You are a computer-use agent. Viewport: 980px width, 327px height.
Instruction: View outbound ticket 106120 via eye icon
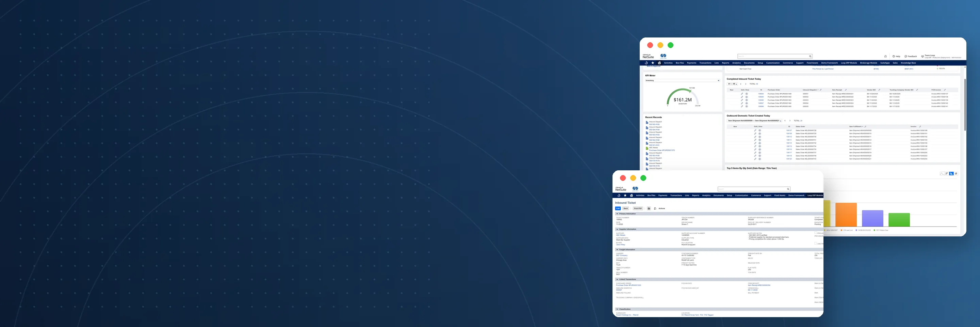coord(760,159)
